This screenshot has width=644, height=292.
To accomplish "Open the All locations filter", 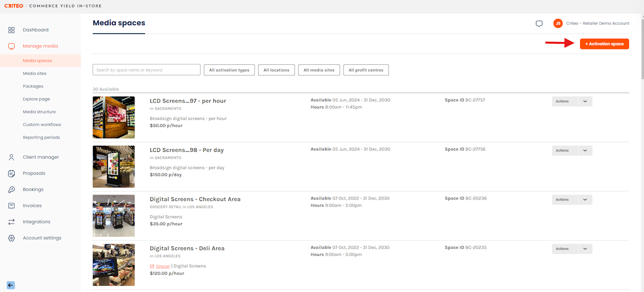I will (276, 70).
